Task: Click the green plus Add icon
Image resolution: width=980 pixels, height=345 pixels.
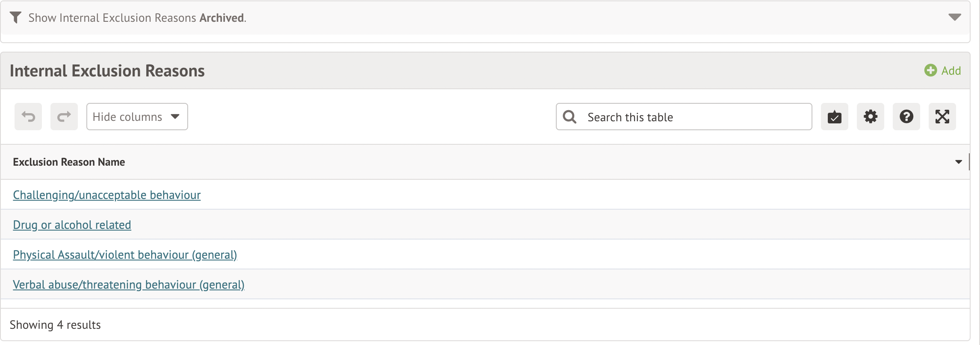Action: click(x=930, y=70)
